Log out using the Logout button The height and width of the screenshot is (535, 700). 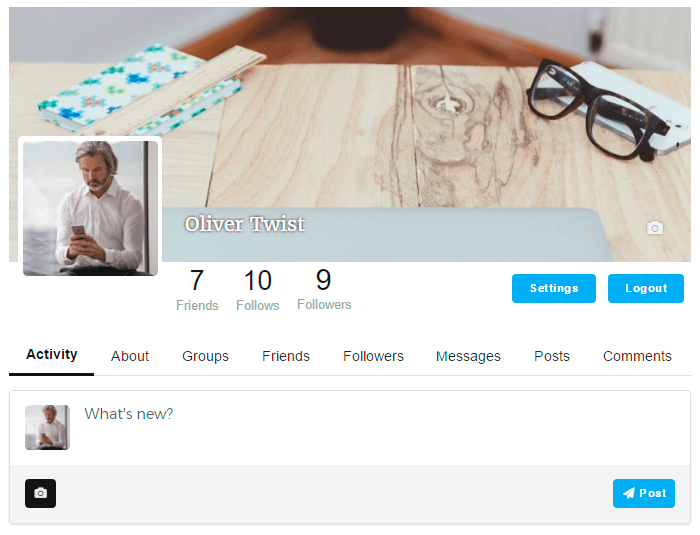tap(646, 288)
